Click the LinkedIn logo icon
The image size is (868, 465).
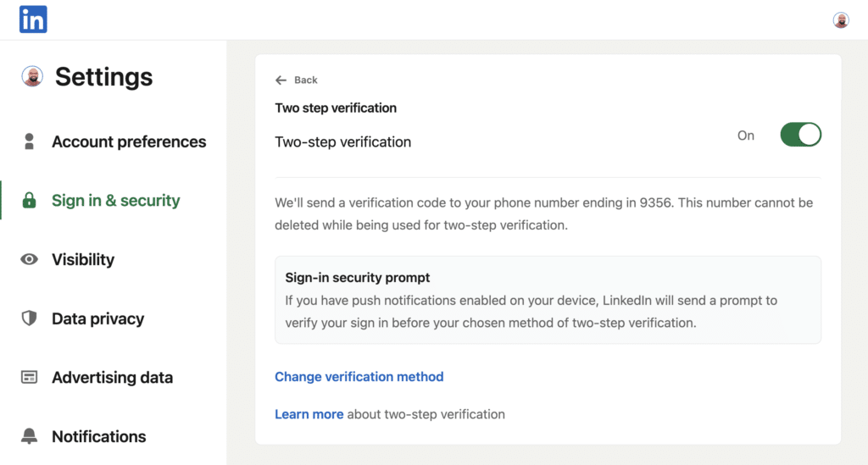click(x=33, y=19)
